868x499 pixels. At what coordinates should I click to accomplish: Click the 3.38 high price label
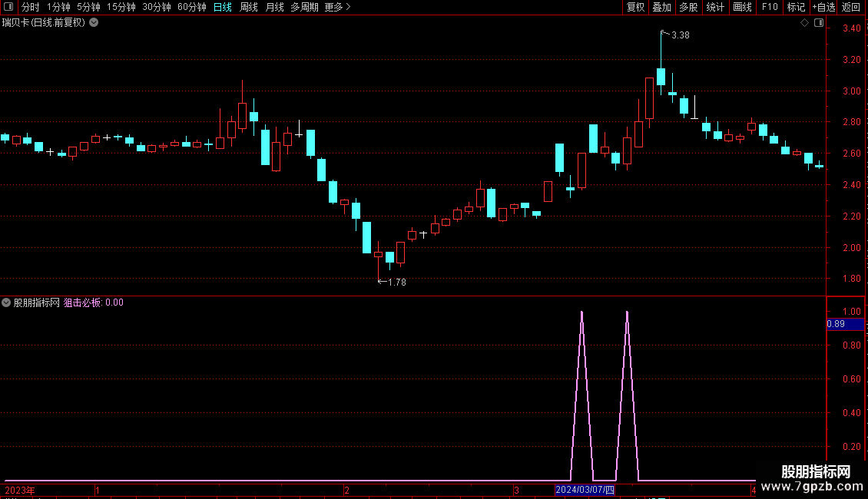click(x=681, y=35)
